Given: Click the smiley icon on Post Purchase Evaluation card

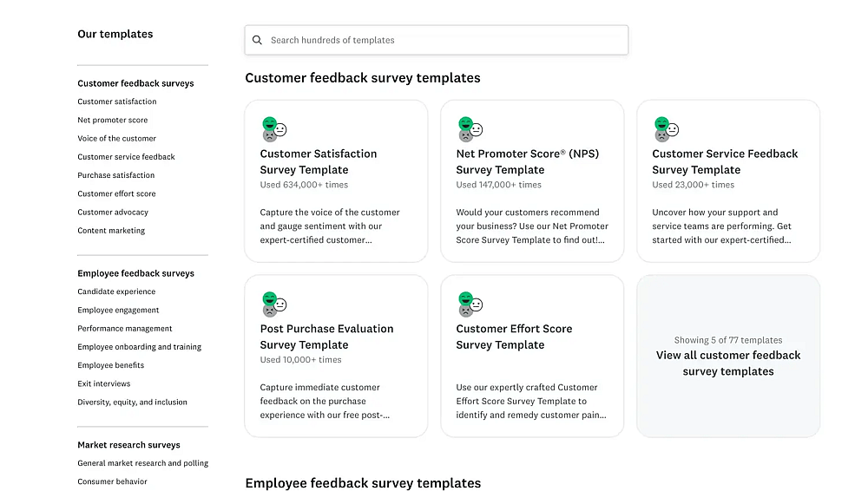Looking at the screenshot, I should tap(274, 304).
